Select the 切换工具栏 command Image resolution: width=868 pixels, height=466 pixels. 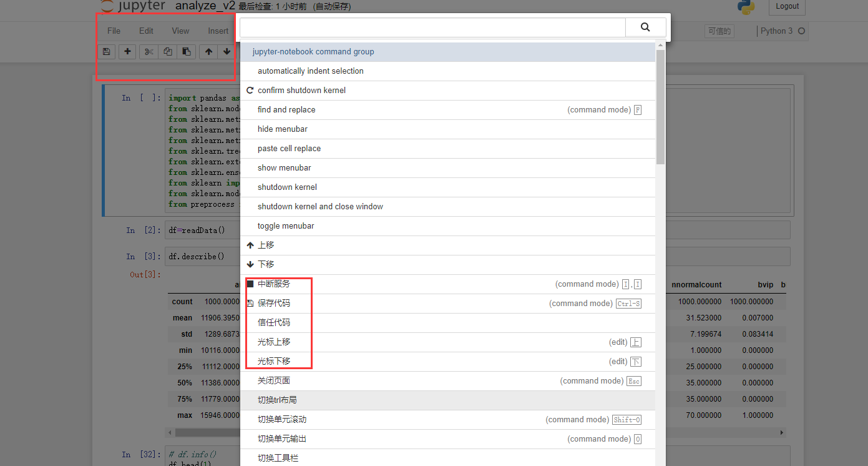[x=448, y=459]
